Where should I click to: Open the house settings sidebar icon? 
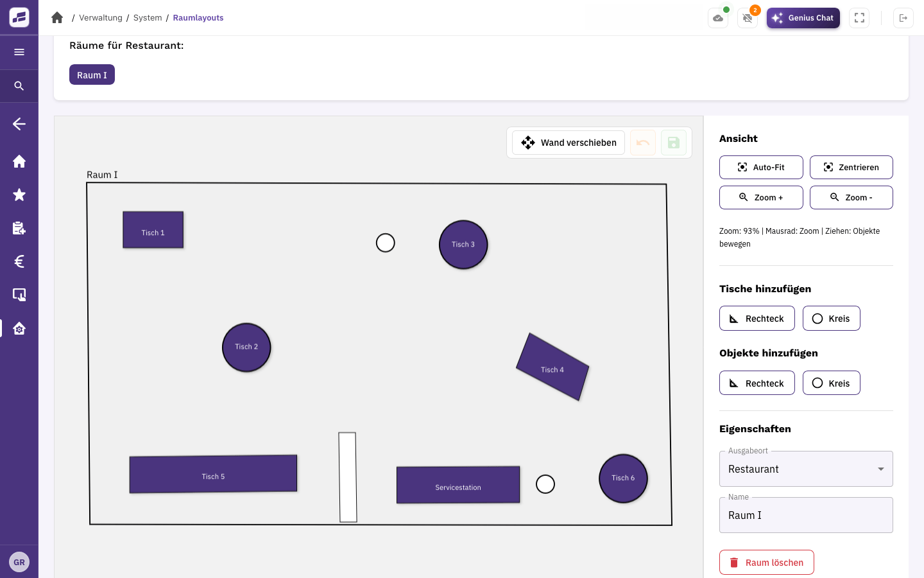click(x=19, y=328)
